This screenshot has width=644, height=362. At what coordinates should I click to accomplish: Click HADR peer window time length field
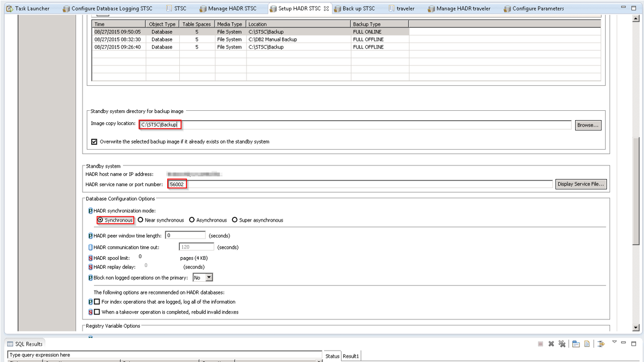185,235
